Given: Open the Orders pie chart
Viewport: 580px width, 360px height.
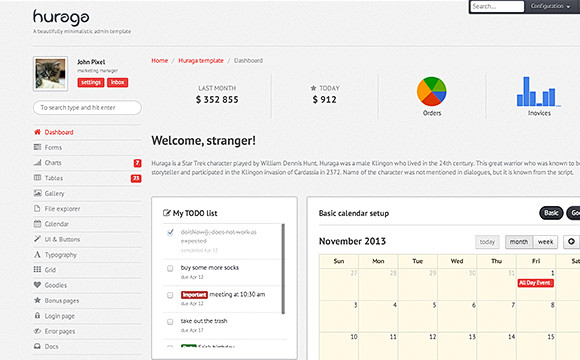Looking at the screenshot, I should 432,91.
